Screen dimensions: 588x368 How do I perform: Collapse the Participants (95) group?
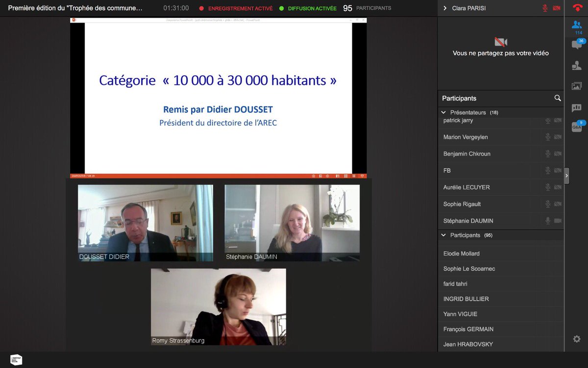point(444,235)
